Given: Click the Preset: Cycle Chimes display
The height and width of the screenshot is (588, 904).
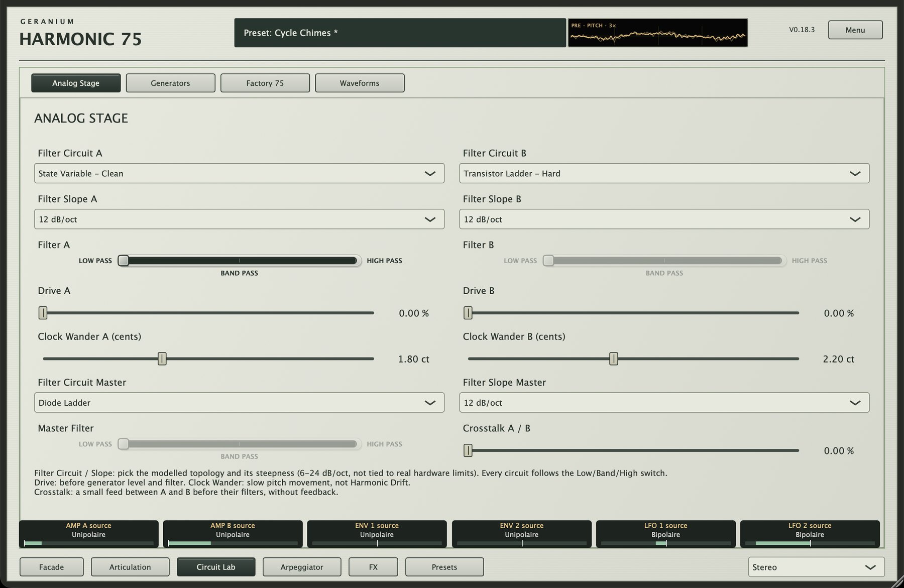Looking at the screenshot, I should (x=400, y=33).
